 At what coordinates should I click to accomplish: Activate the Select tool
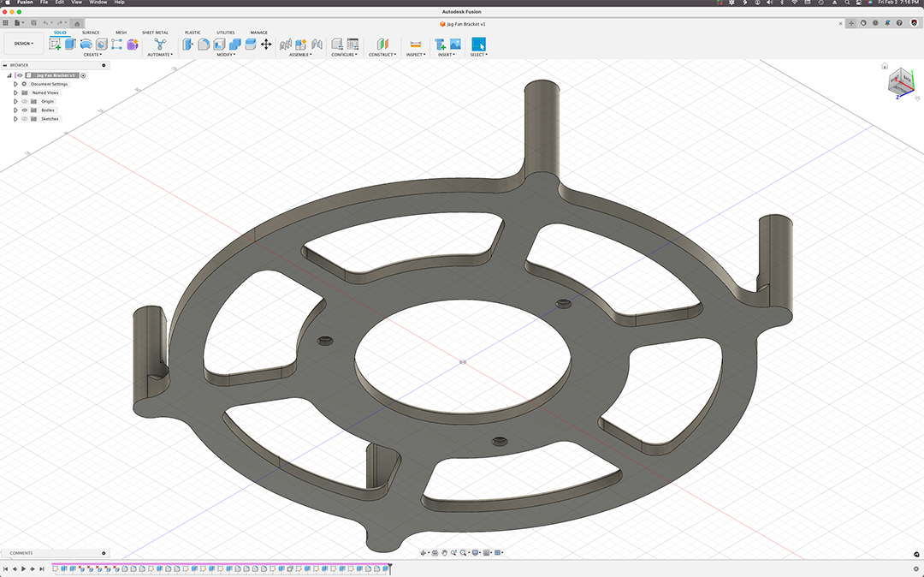click(x=478, y=45)
